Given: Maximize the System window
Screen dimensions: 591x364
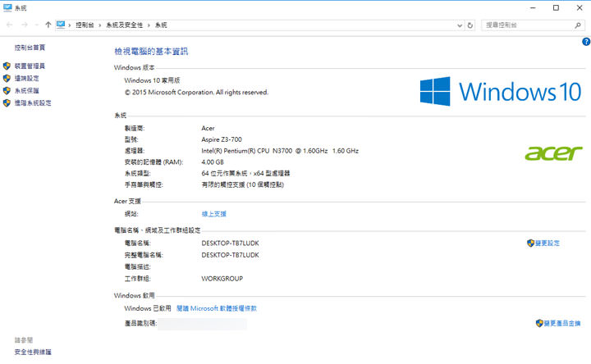Looking at the screenshot, I should point(556,8).
